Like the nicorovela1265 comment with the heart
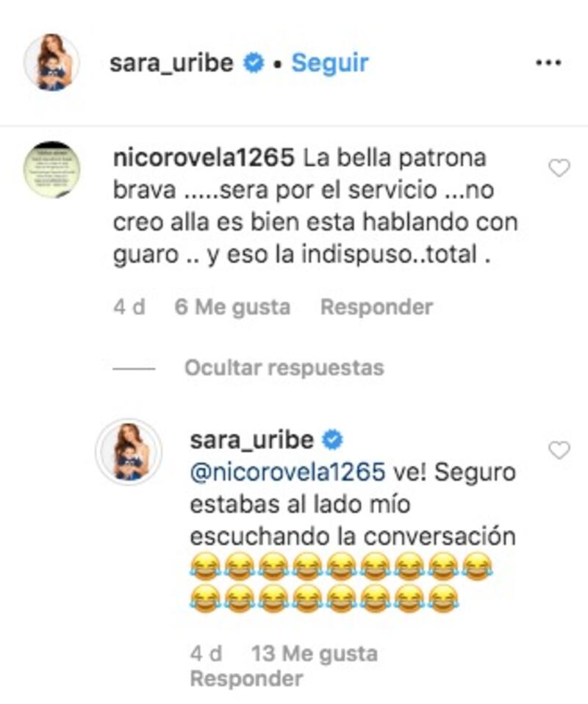 point(559,168)
